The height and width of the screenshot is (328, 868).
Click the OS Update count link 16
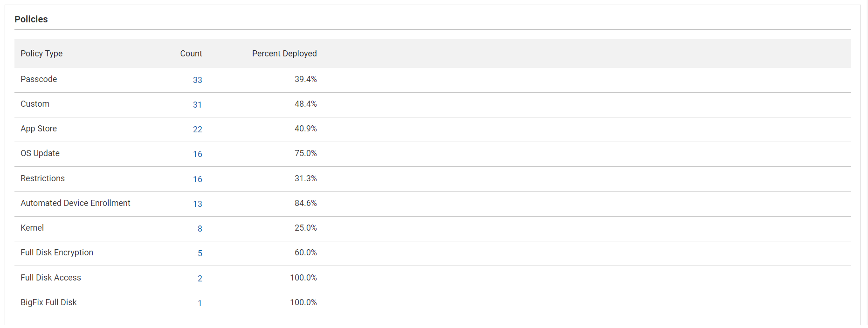(x=197, y=154)
